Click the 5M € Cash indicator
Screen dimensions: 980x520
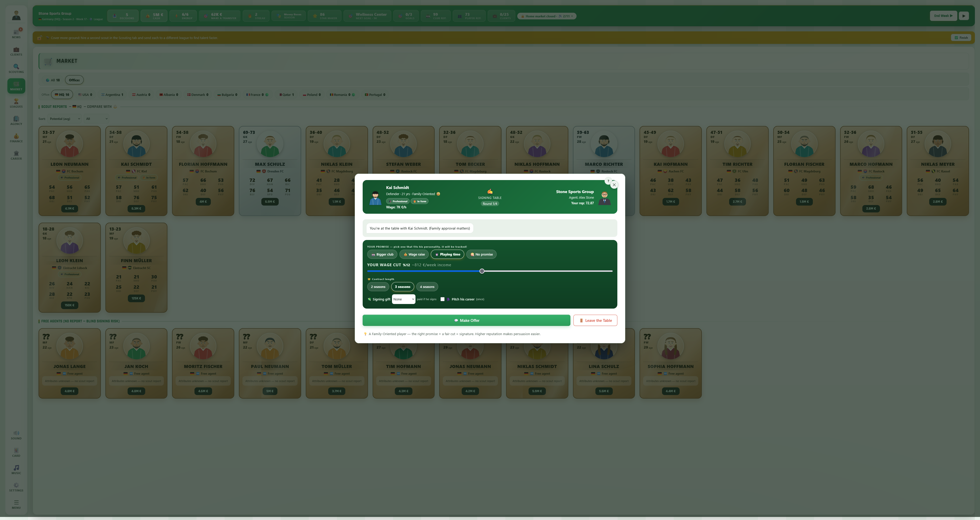click(x=154, y=16)
